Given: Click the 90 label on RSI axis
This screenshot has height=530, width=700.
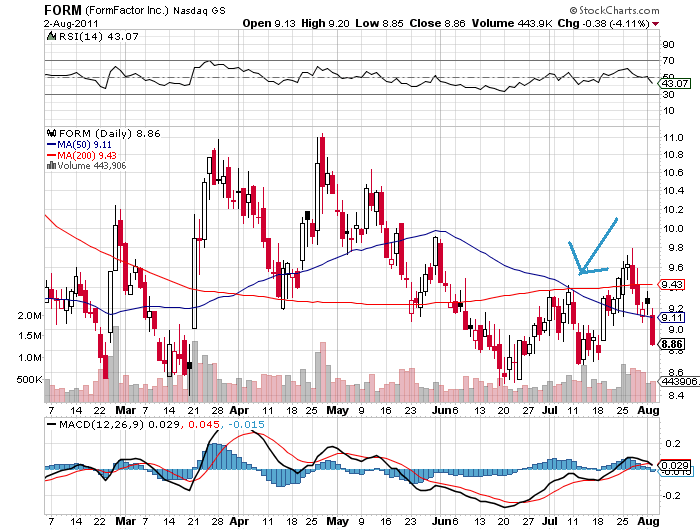Looking at the screenshot, I should pos(668,45).
